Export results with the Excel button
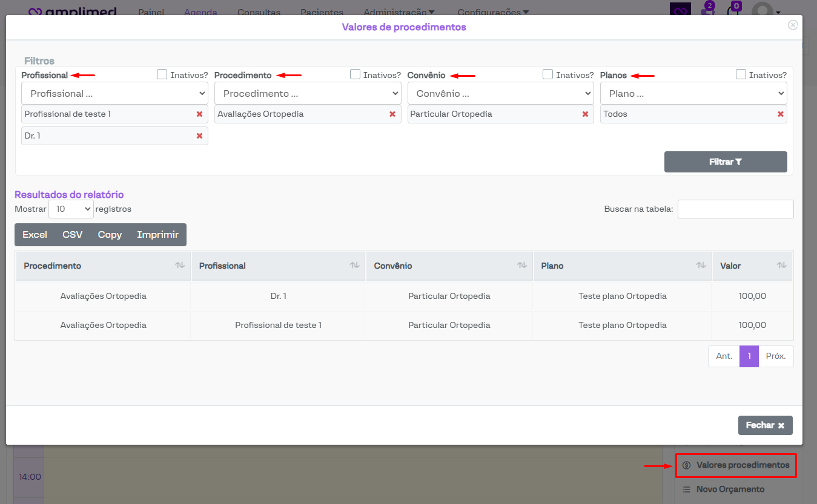Viewport: 817px width, 504px height. click(35, 235)
